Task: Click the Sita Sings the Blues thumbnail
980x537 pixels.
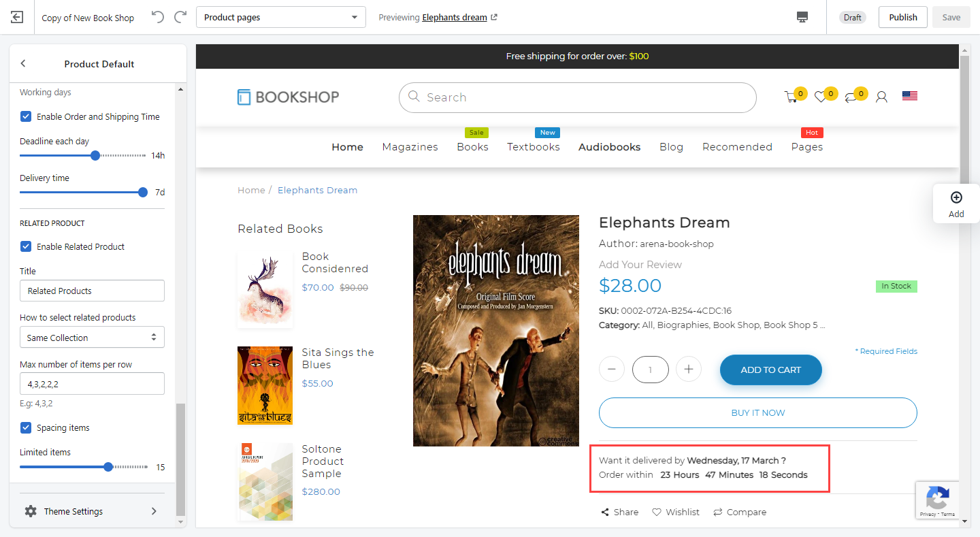Action: point(265,385)
